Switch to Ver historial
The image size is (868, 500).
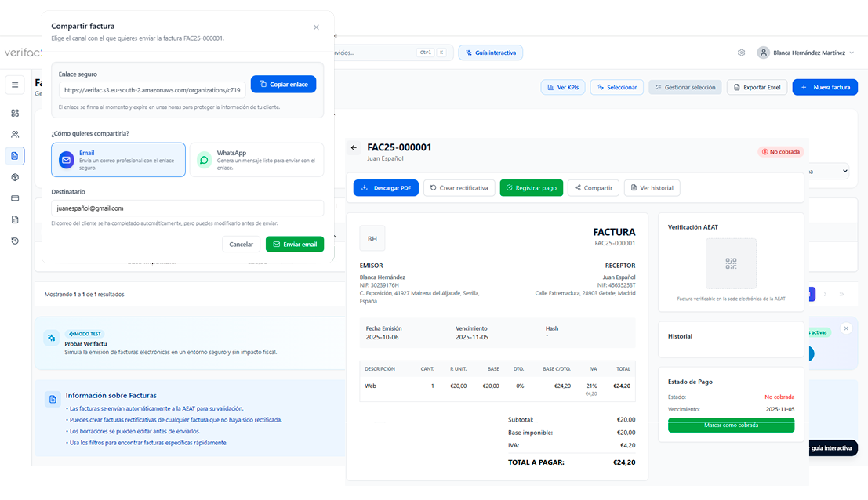coord(654,187)
